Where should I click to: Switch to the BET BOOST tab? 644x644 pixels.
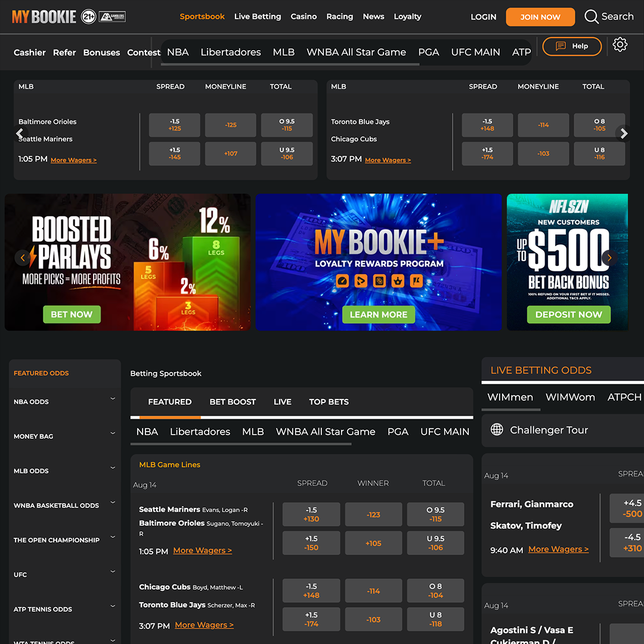pyautogui.click(x=233, y=402)
